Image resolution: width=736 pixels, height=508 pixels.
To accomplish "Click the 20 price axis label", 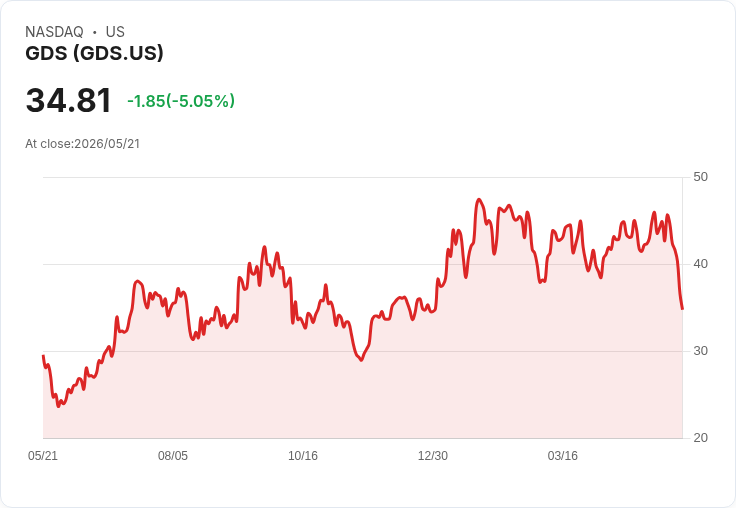I will (x=700, y=438).
